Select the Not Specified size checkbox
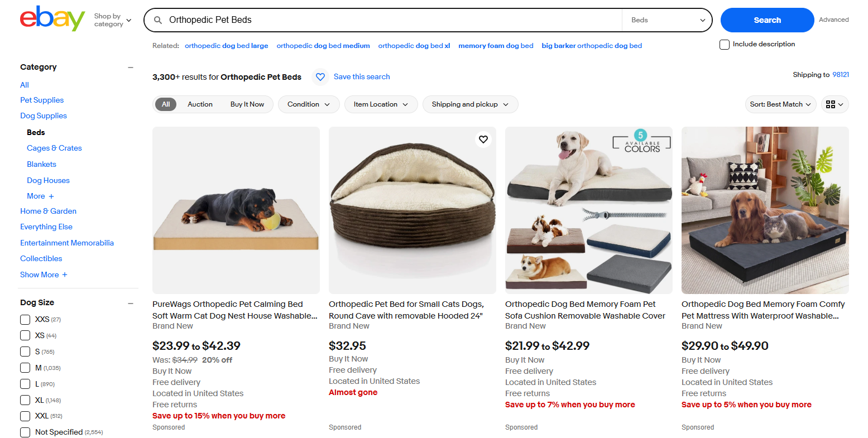This screenshot has width=868, height=438. [x=25, y=432]
